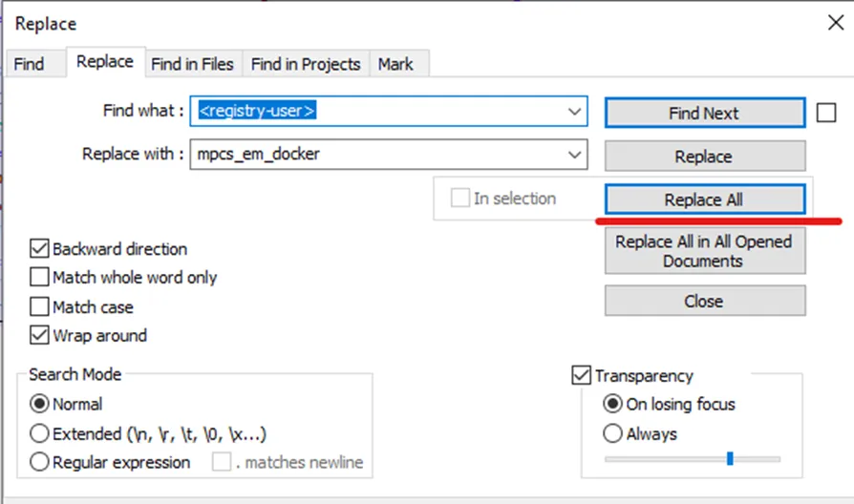Disable Backward direction checkbox

click(x=39, y=249)
